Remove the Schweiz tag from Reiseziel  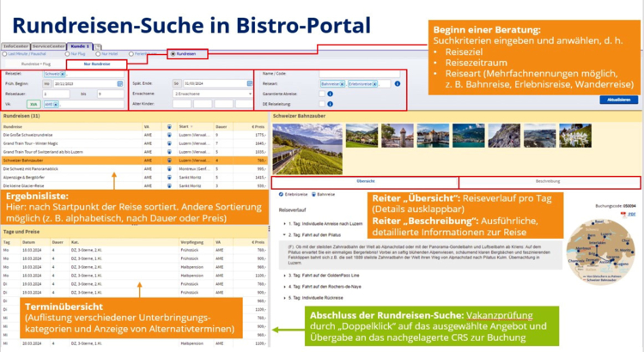pos(63,74)
